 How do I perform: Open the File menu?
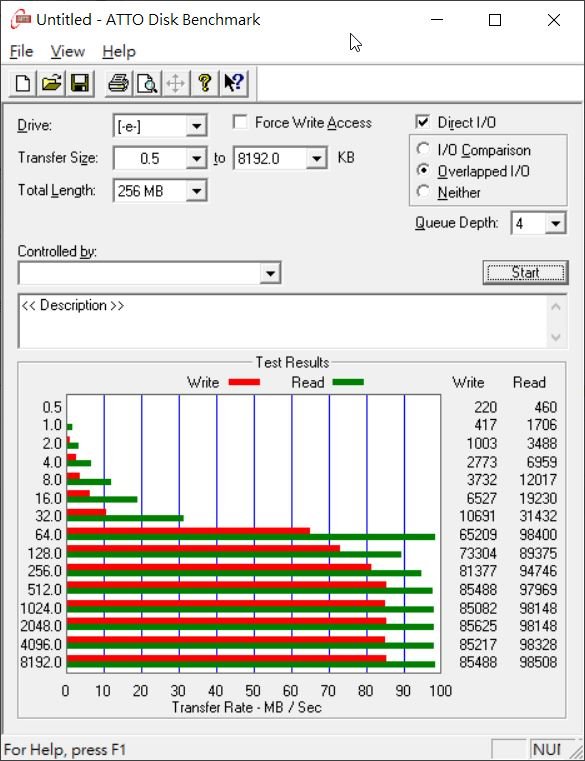pos(21,51)
